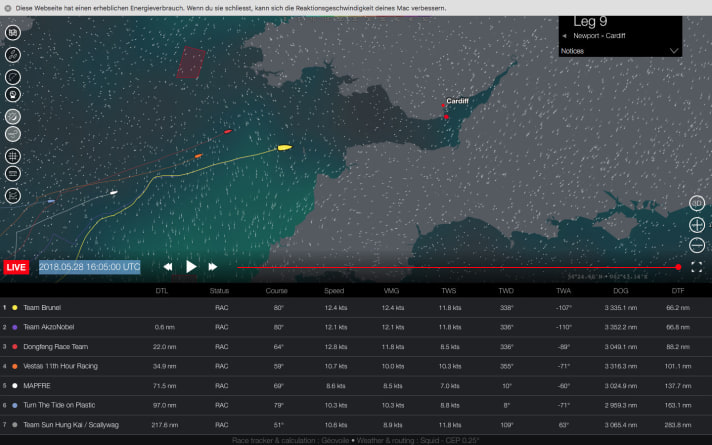Click Dongfeng's DOG value 3 049.1 nm
This screenshot has height=445, width=712.
pos(621,347)
